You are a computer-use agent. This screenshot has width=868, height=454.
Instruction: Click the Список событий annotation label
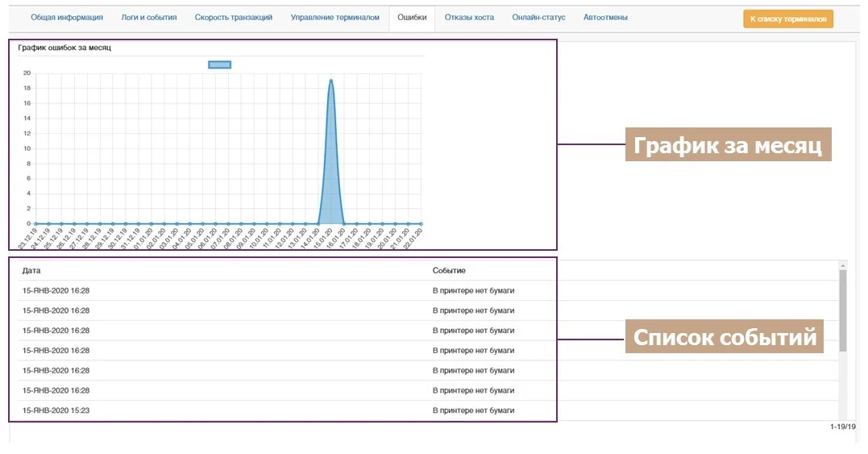coord(725,337)
